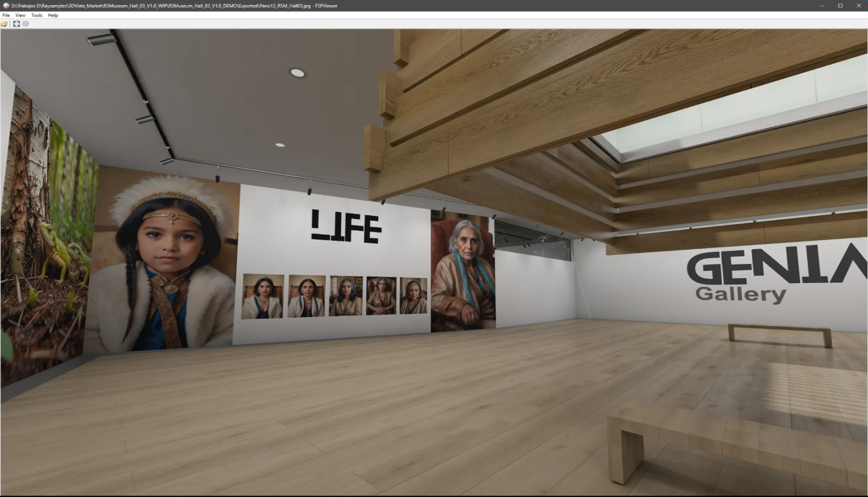Open the View menu
The image size is (868, 497).
(x=21, y=15)
